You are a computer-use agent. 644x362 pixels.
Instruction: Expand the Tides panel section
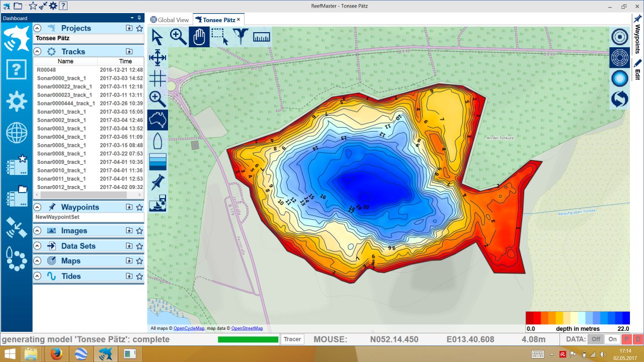[37, 276]
